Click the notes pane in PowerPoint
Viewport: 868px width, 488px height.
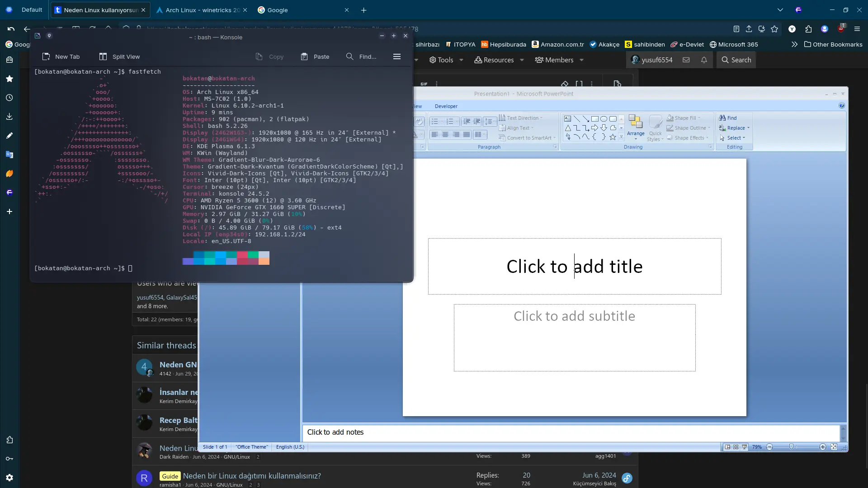coord(571,432)
